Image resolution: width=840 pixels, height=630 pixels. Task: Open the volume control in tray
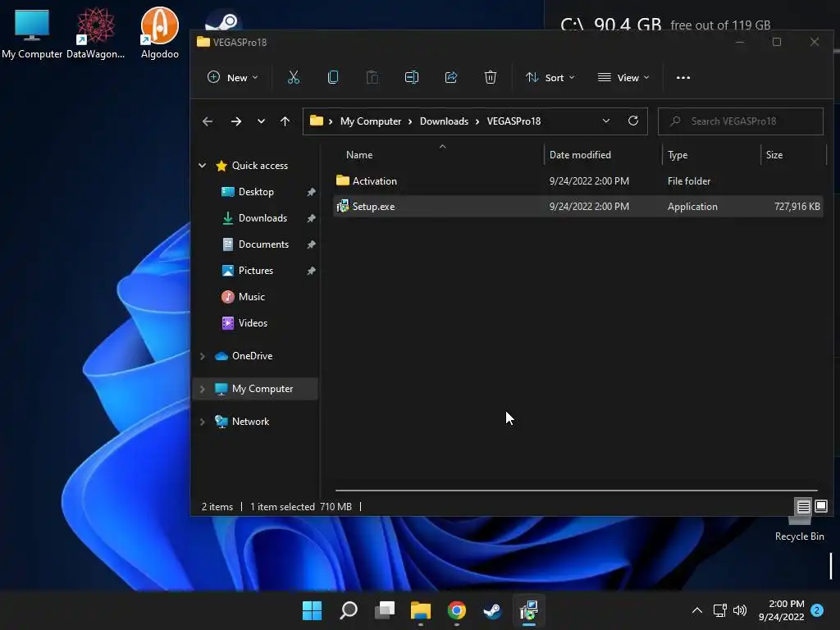740,610
